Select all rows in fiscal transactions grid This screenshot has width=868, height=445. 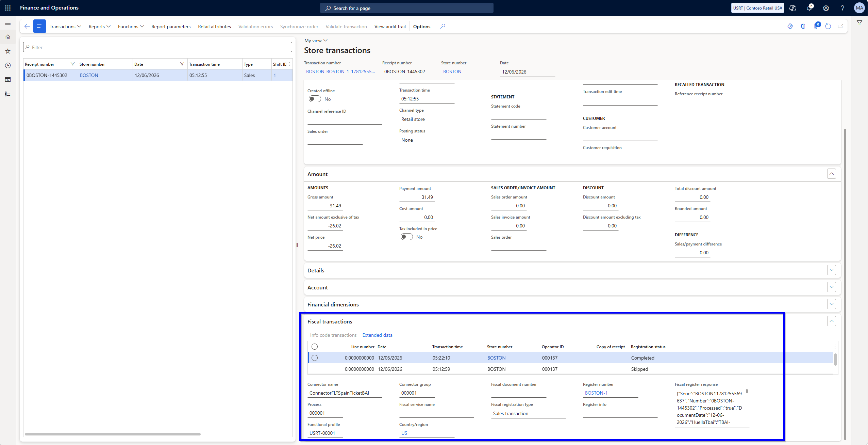(x=315, y=347)
